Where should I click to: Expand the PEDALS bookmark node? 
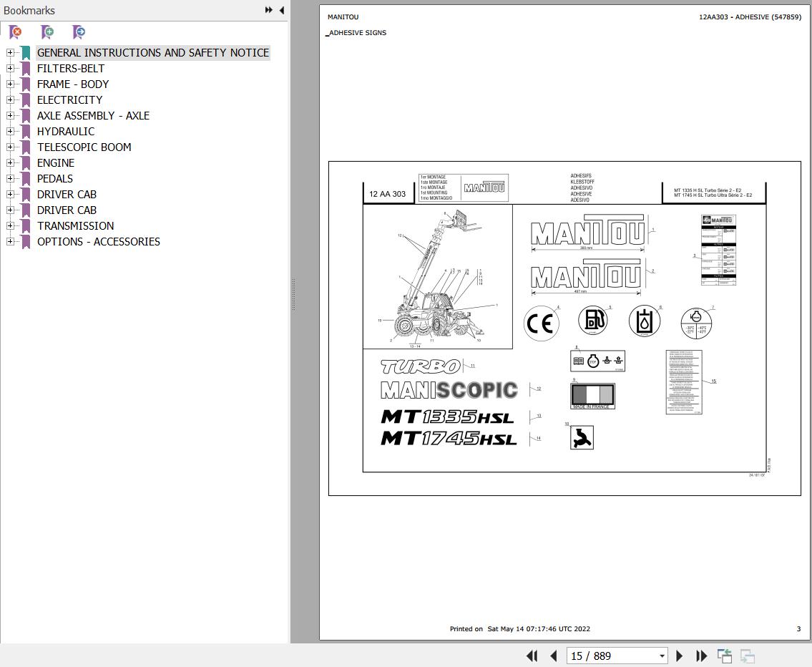pos(10,179)
